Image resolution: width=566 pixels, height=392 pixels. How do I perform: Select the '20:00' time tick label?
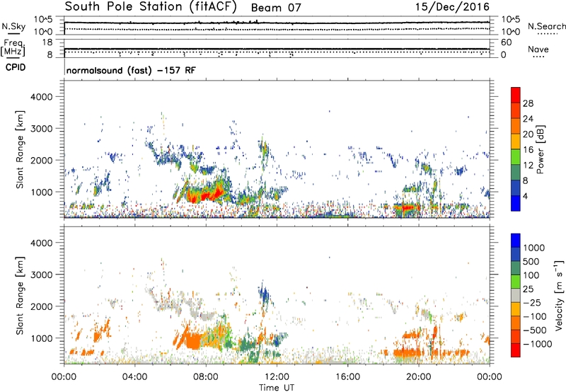[418, 377]
